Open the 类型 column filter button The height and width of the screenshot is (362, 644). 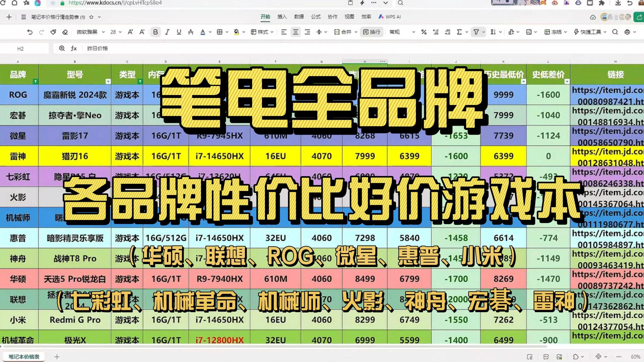pyautogui.click(x=140, y=81)
